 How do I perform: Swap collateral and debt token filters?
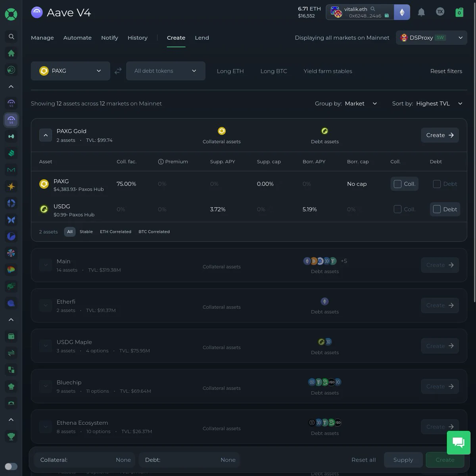(118, 71)
